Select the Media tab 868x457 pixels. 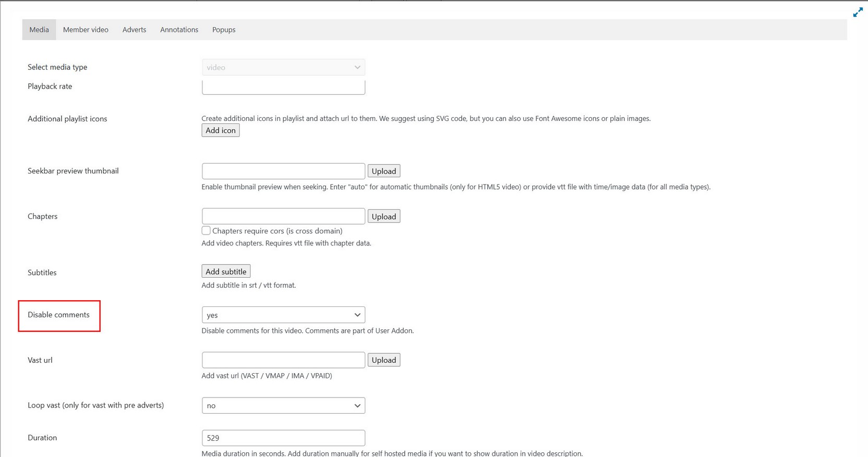point(39,30)
